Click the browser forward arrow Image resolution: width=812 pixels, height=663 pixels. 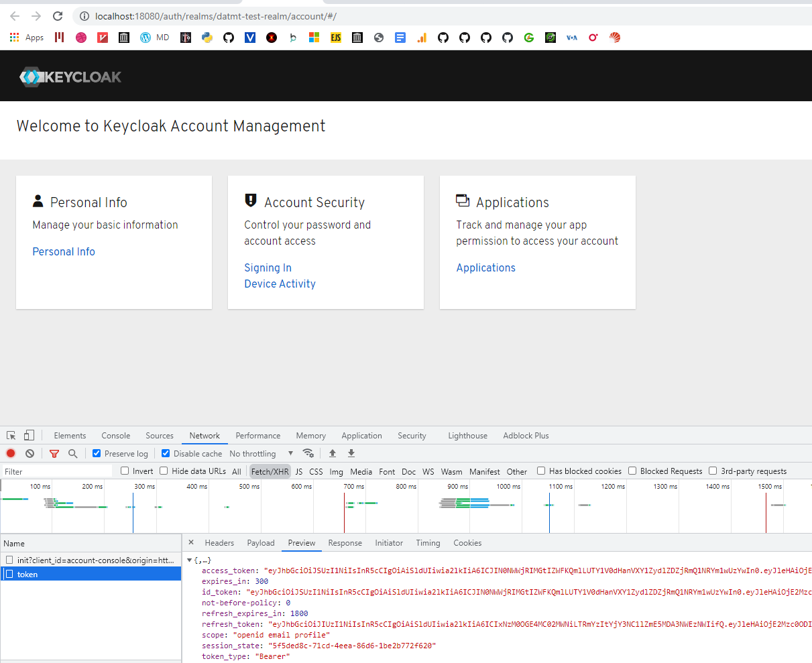[36, 16]
